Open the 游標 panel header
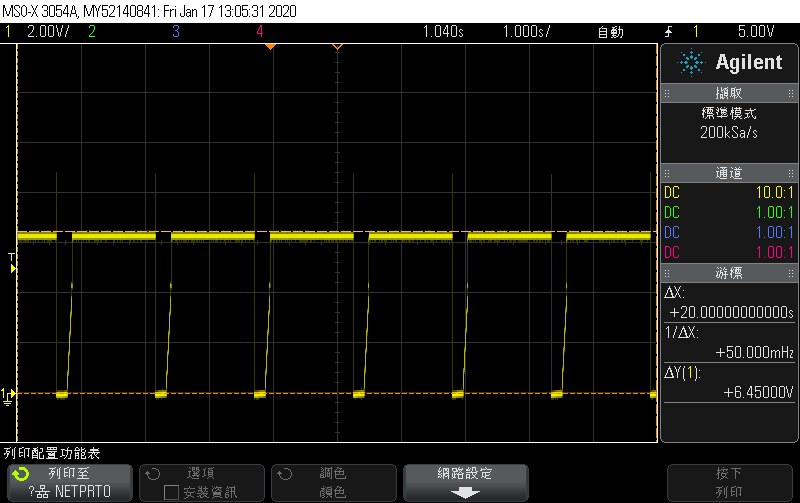The width and height of the screenshot is (800, 503). [729, 273]
